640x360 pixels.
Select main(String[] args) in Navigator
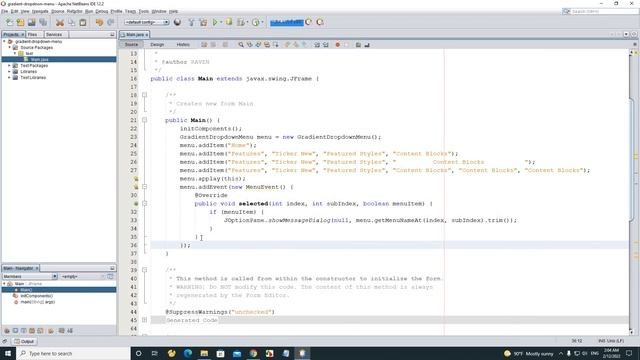(x=38, y=302)
